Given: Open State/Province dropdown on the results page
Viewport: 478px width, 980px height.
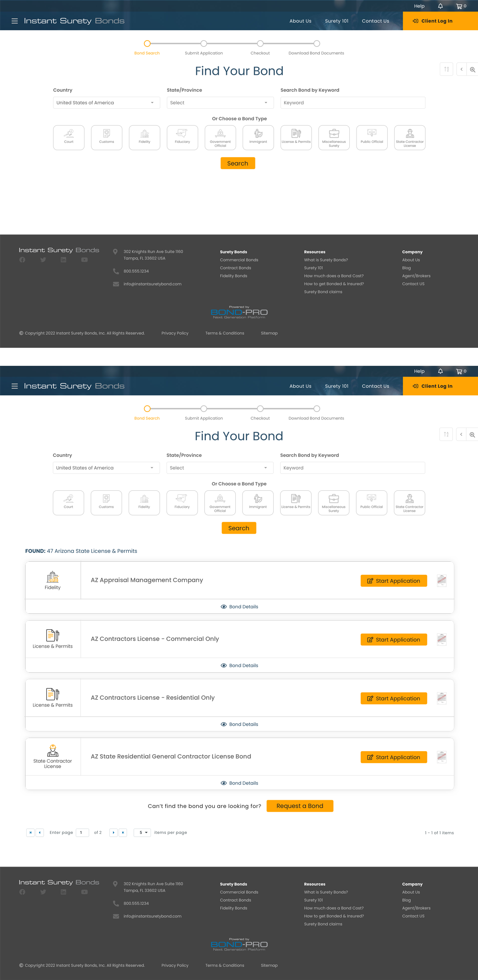Looking at the screenshot, I should (220, 468).
